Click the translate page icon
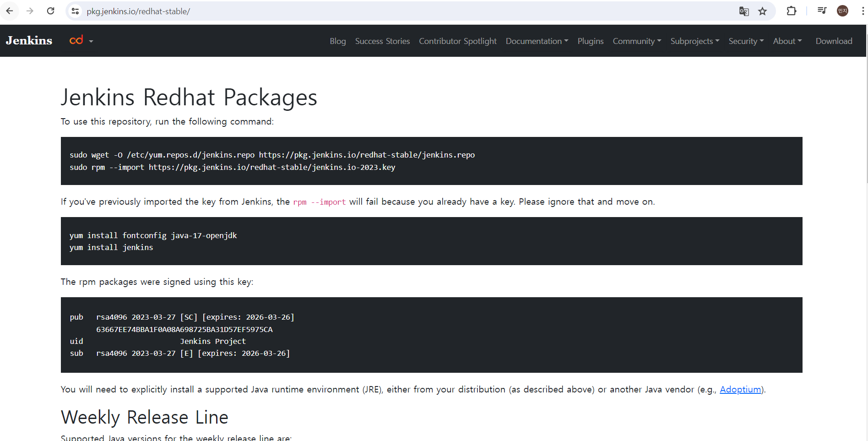Viewport: 868px width, 441px height. pyautogui.click(x=744, y=11)
